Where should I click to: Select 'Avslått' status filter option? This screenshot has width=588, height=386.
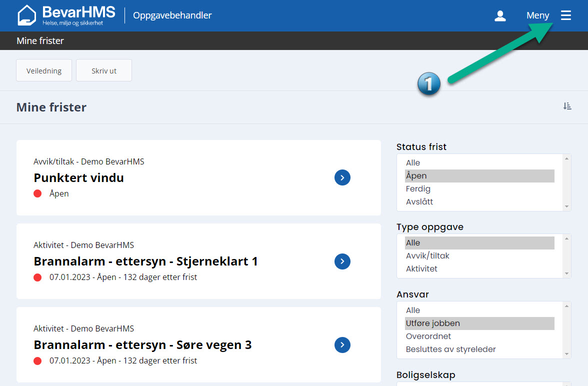[419, 202]
